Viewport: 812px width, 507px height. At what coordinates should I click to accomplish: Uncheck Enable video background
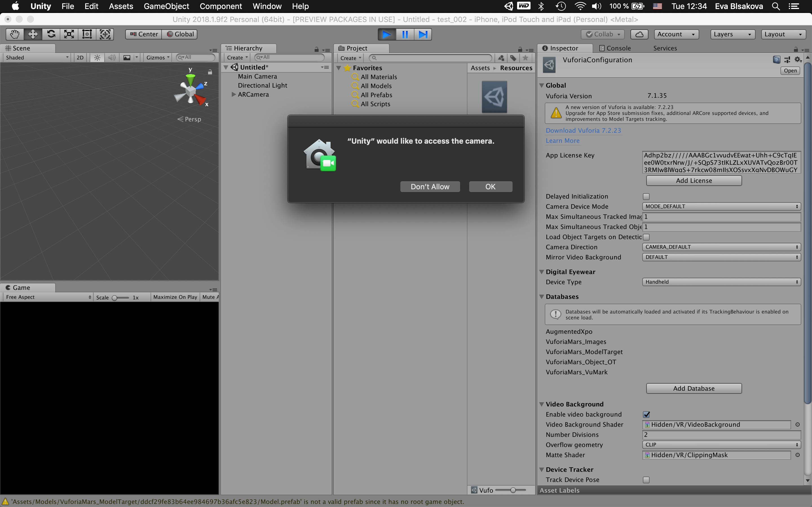click(x=646, y=414)
